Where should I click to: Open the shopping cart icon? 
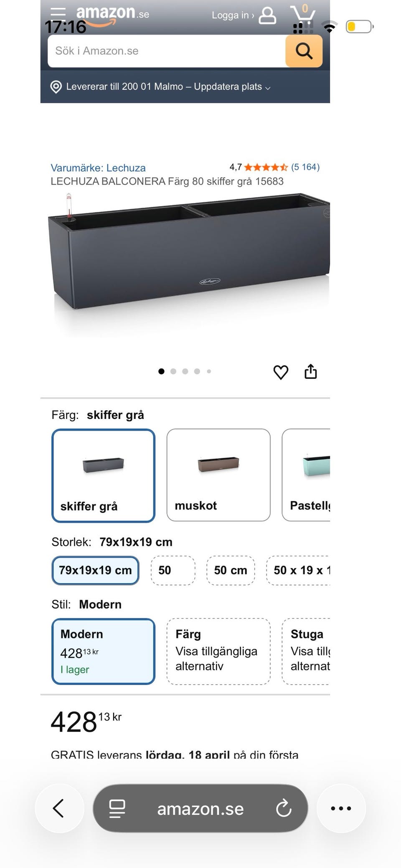pyautogui.click(x=303, y=15)
